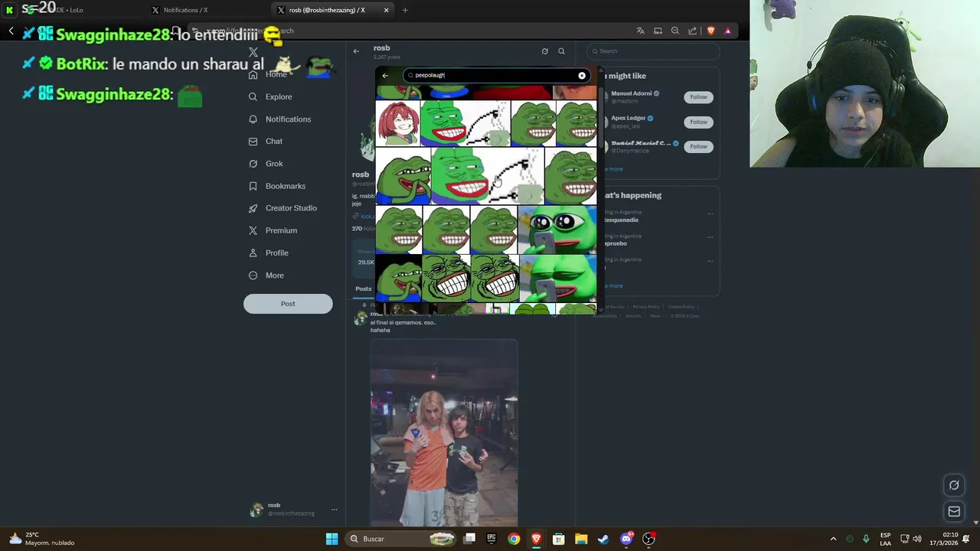Open Discord from the taskbar
980x551 pixels.
[x=626, y=539]
